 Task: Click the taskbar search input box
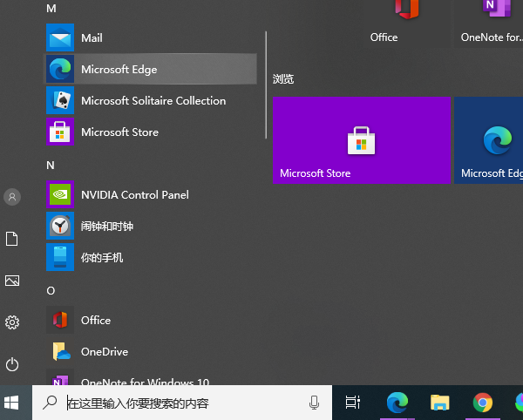tap(183, 403)
